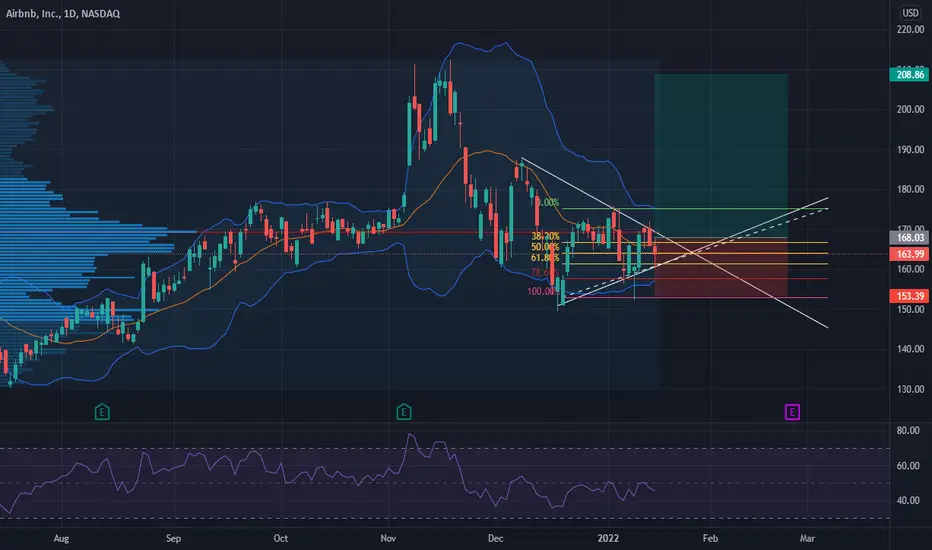Click the green long position target zone
The height and width of the screenshot is (550, 932).
721,156
